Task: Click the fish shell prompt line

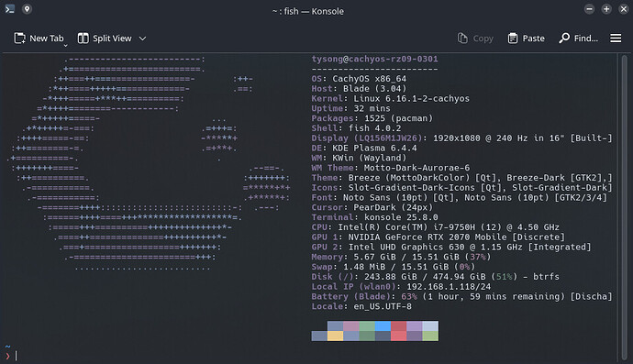Action: click(x=11, y=356)
